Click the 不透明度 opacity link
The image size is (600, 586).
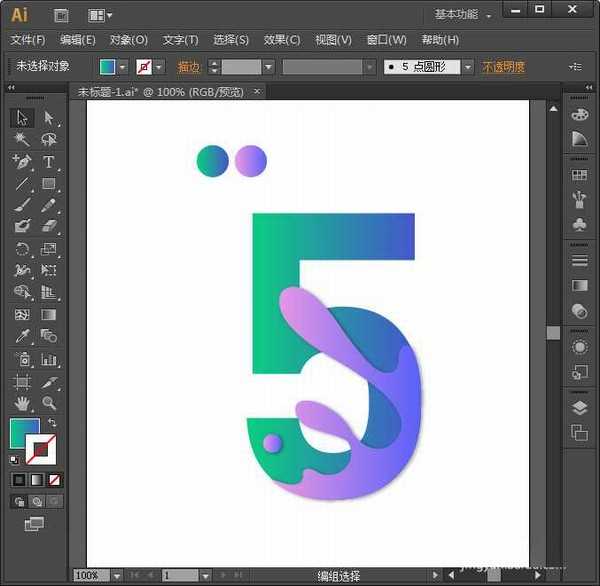[x=503, y=67]
